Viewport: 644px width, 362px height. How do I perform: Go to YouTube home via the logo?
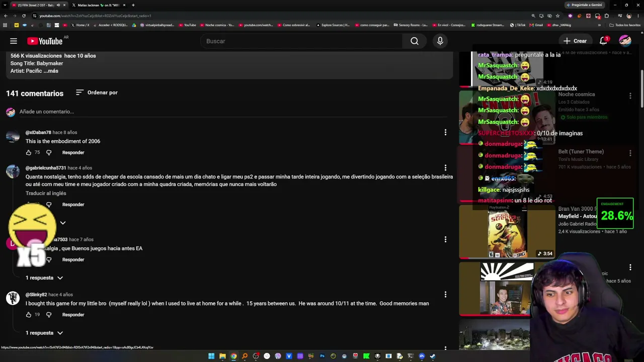point(45,41)
